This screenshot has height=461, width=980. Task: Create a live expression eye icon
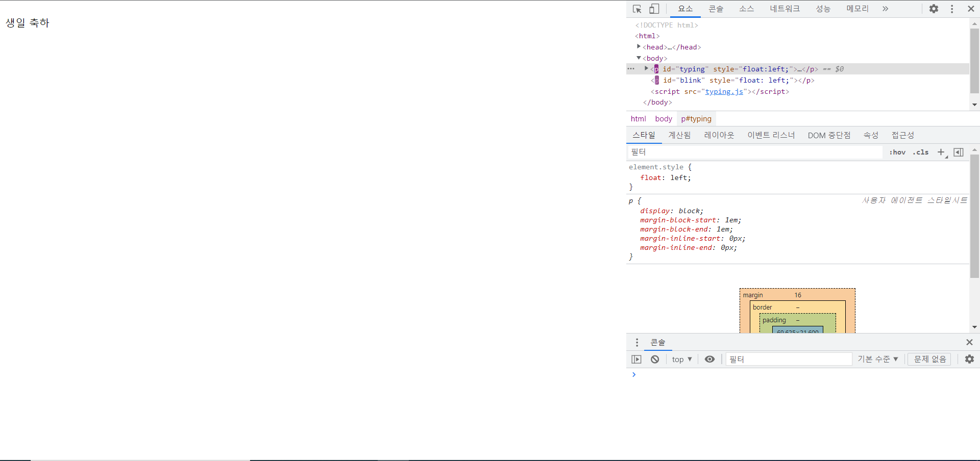click(709, 360)
